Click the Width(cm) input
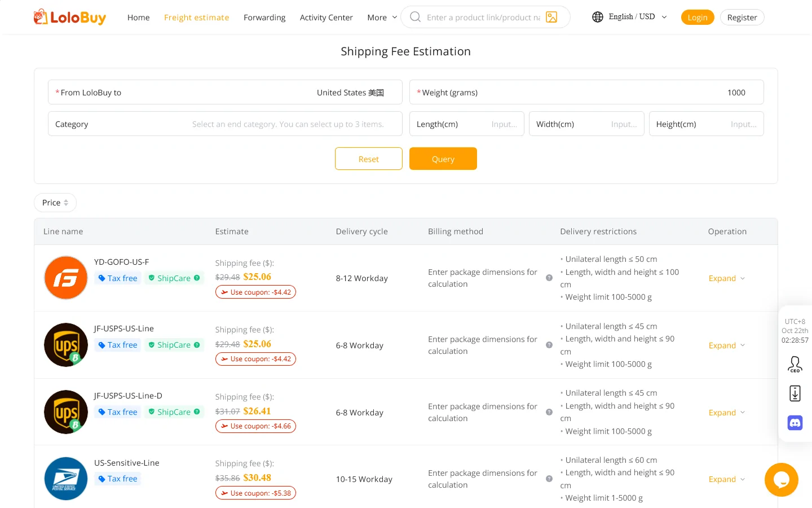Screen dimensions: 812x508 [586, 124]
